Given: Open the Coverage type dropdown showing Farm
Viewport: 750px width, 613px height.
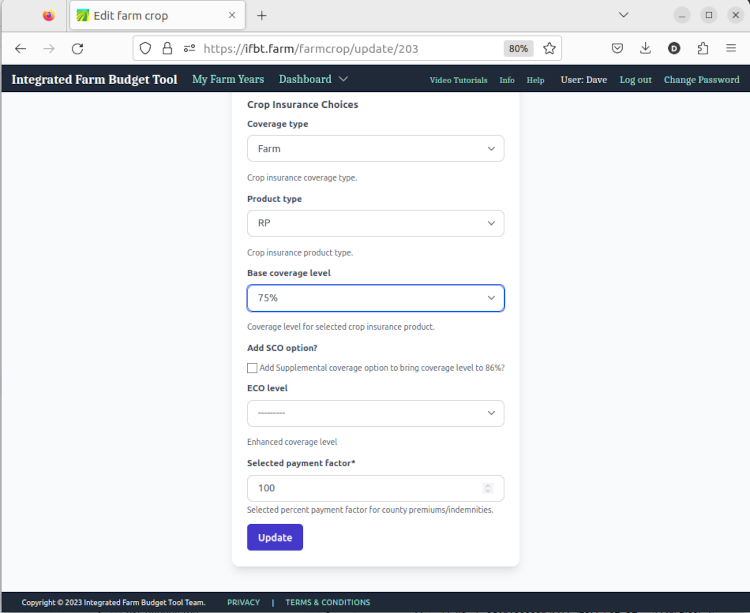Looking at the screenshot, I should 375,149.
